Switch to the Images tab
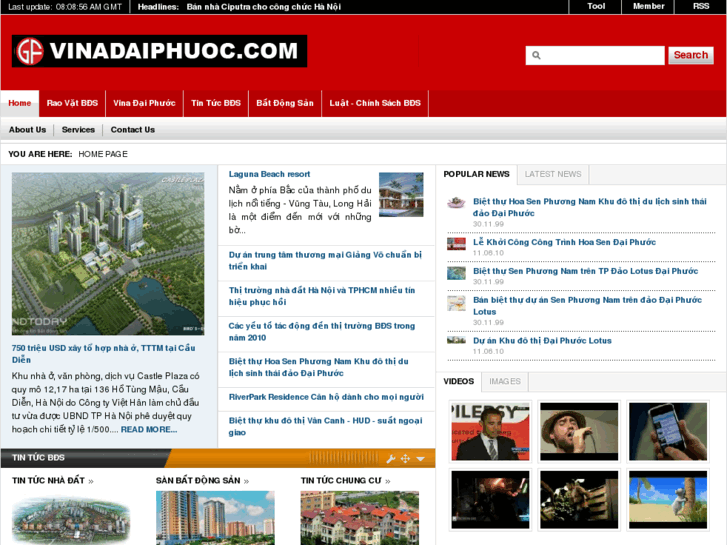 (505, 382)
